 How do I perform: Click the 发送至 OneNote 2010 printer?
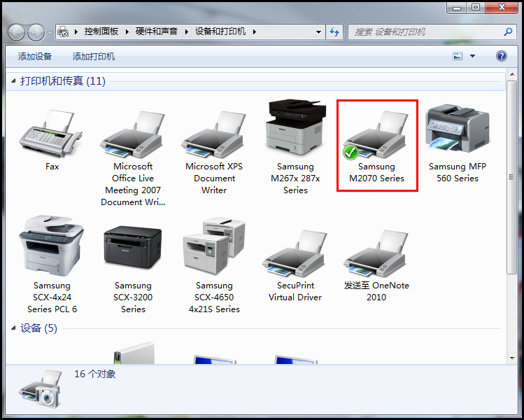tap(376, 252)
